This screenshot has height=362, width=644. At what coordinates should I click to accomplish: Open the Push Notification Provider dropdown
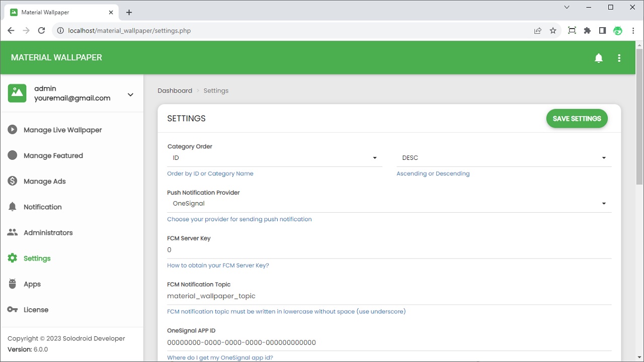pyautogui.click(x=389, y=204)
